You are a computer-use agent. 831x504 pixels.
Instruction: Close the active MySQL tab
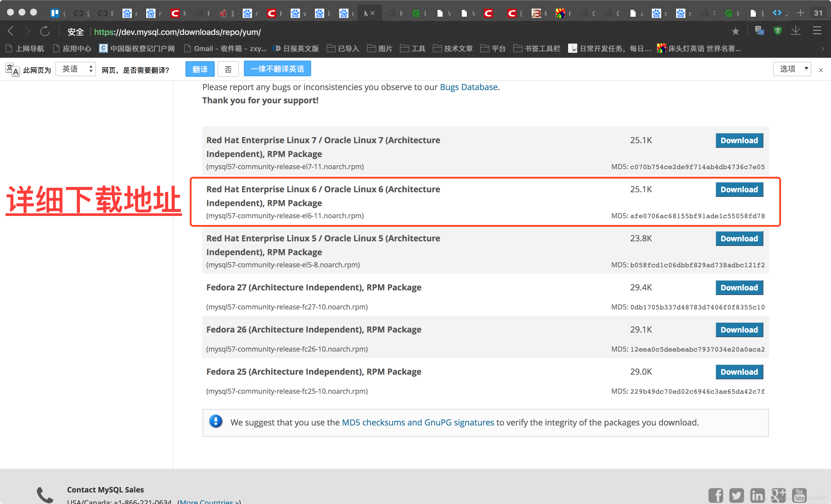pos(372,13)
